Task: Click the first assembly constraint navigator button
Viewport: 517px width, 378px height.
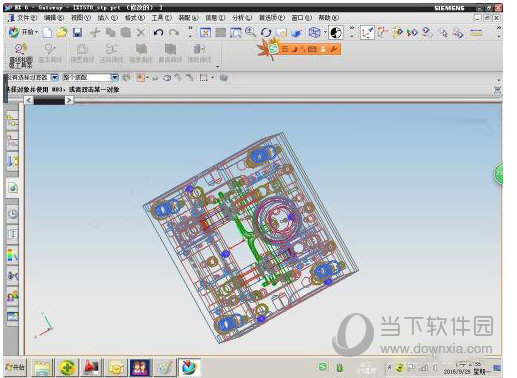Action: pyautogui.click(x=12, y=121)
